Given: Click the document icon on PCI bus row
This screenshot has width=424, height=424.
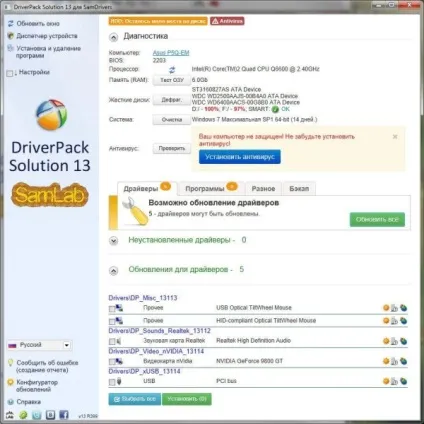Looking at the screenshot, I should 394,381.
